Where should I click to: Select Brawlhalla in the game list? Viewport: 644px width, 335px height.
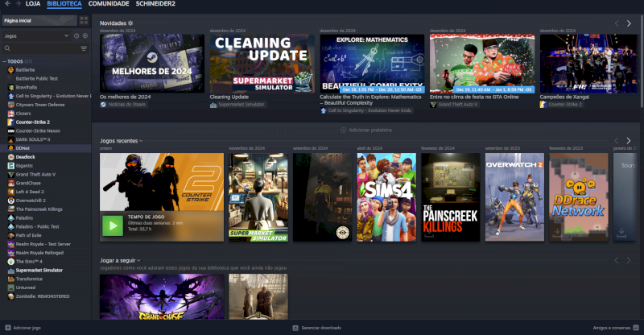[x=27, y=87]
